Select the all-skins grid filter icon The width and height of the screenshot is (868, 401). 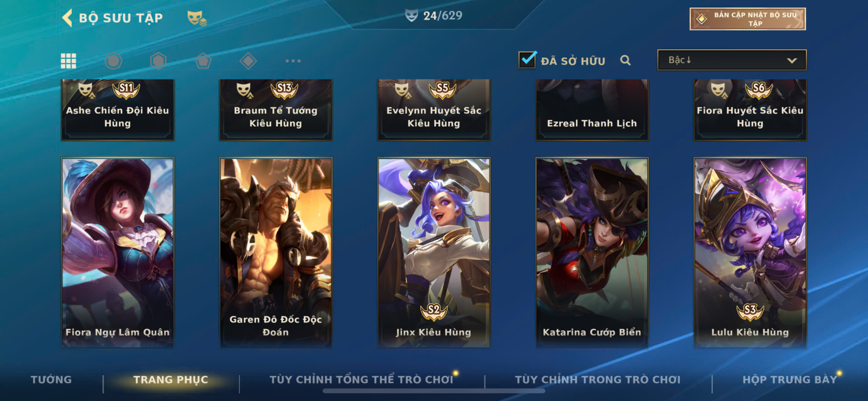[x=68, y=61]
